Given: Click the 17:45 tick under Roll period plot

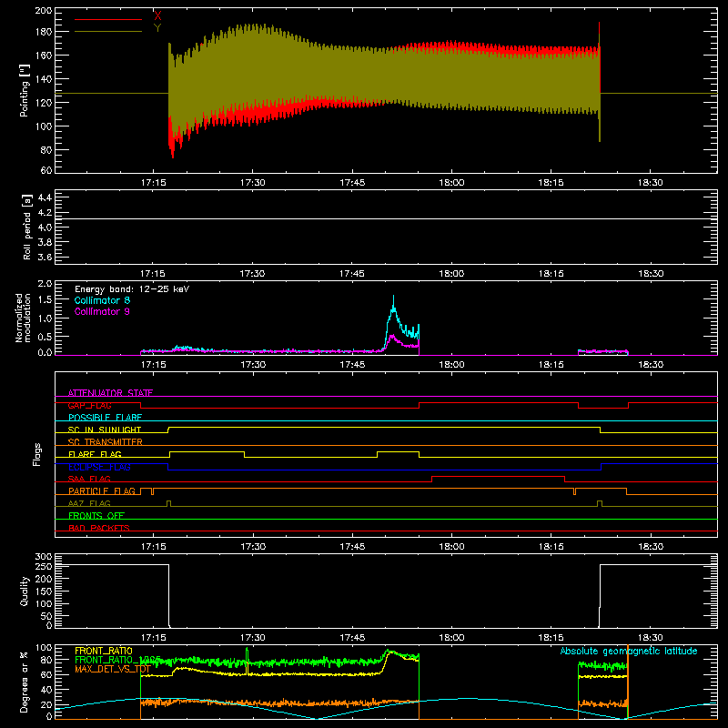Looking at the screenshot, I should tap(352, 274).
